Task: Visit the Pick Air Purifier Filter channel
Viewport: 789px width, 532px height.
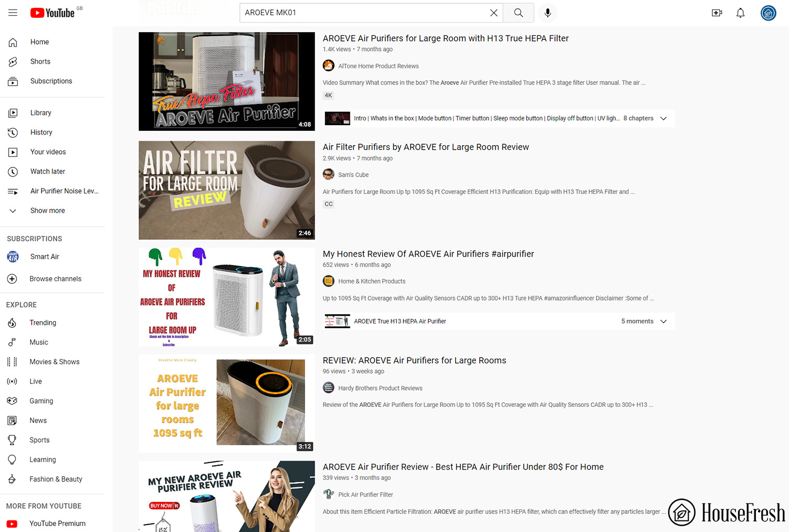Action: 366,495
